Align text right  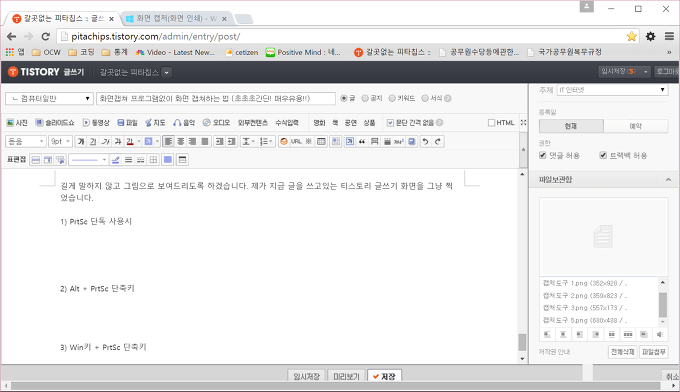point(193,141)
